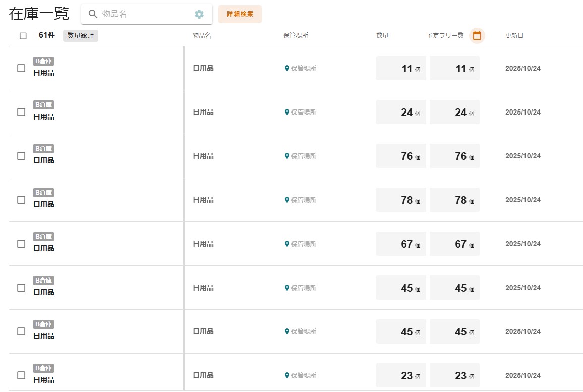583x392 pixels.
Task: Click the location pin in the 23個 row
Action: (287, 376)
